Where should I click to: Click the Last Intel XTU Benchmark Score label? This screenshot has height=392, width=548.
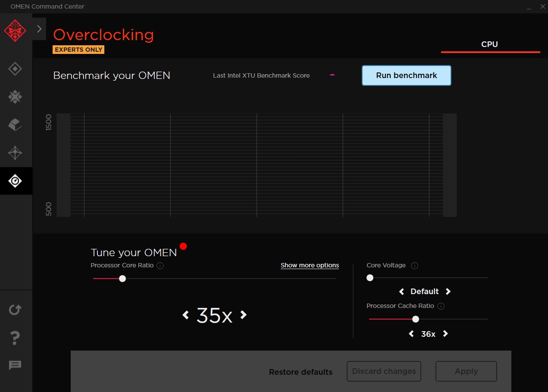point(261,75)
